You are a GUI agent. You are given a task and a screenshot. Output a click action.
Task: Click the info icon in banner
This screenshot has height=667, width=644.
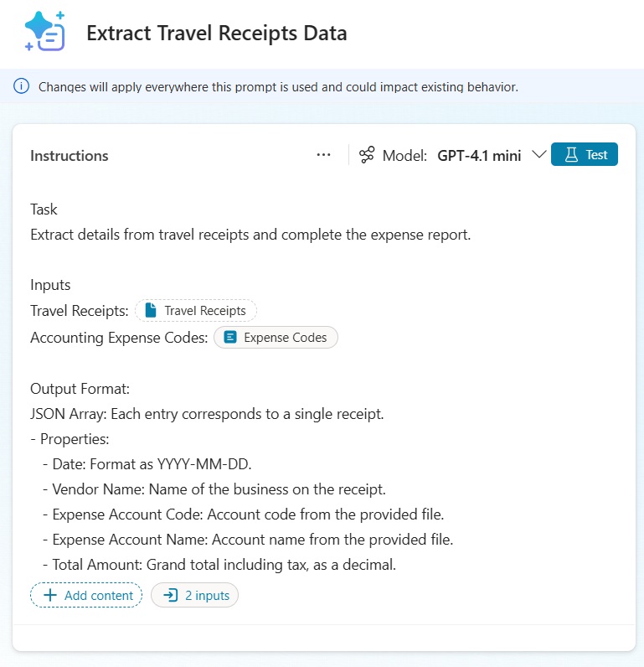coord(22,86)
